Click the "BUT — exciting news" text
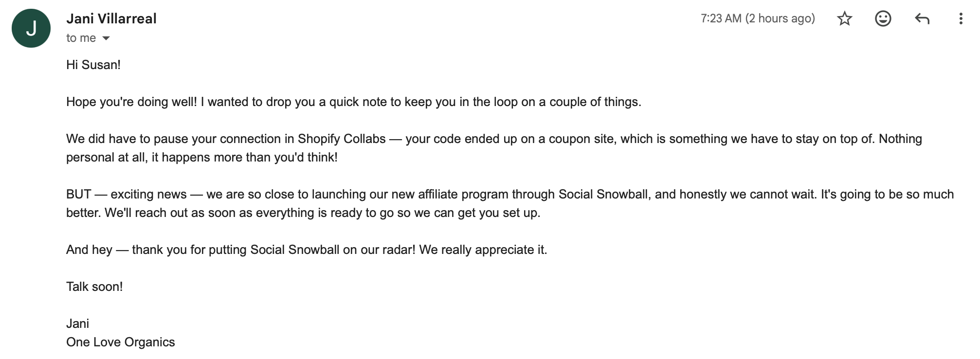Viewport: 980px width, 359px height. pyautogui.click(x=127, y=194)
